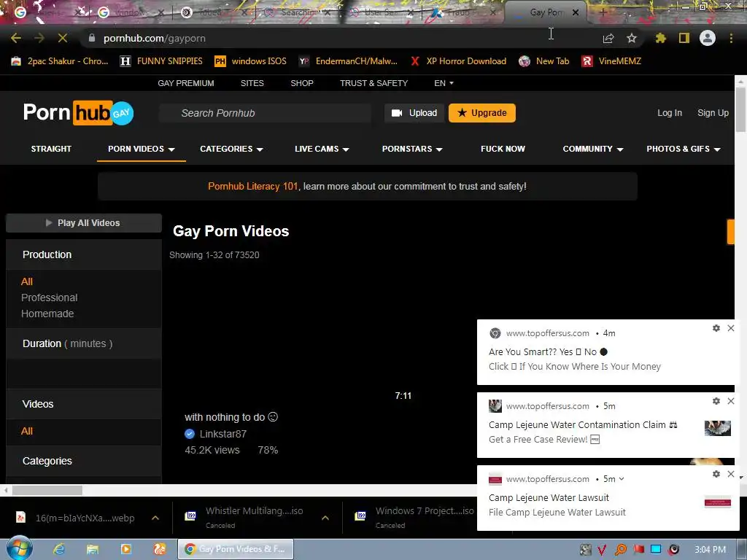Go back using the browser back arrow
This screenshot has height=560, width=747.
16,38
